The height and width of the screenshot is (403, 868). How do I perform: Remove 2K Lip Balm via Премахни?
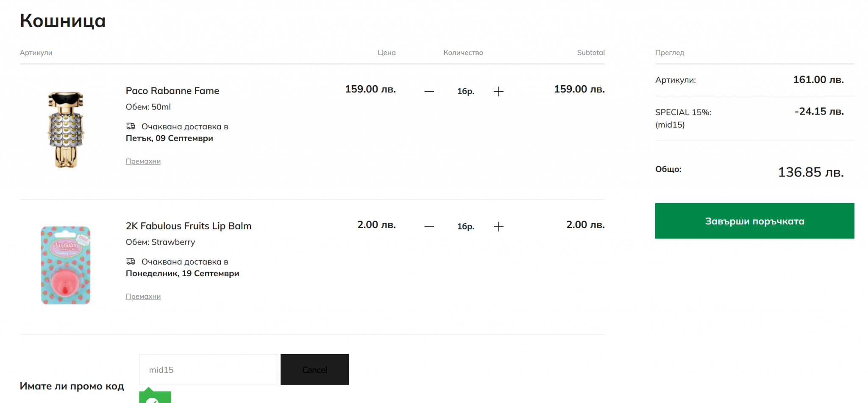[143, 297]
